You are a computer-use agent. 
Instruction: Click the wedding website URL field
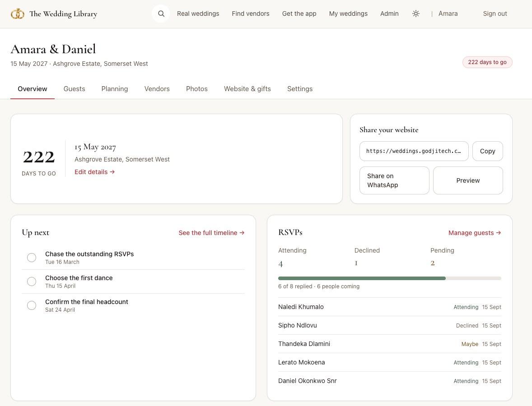tap(414, 151)
